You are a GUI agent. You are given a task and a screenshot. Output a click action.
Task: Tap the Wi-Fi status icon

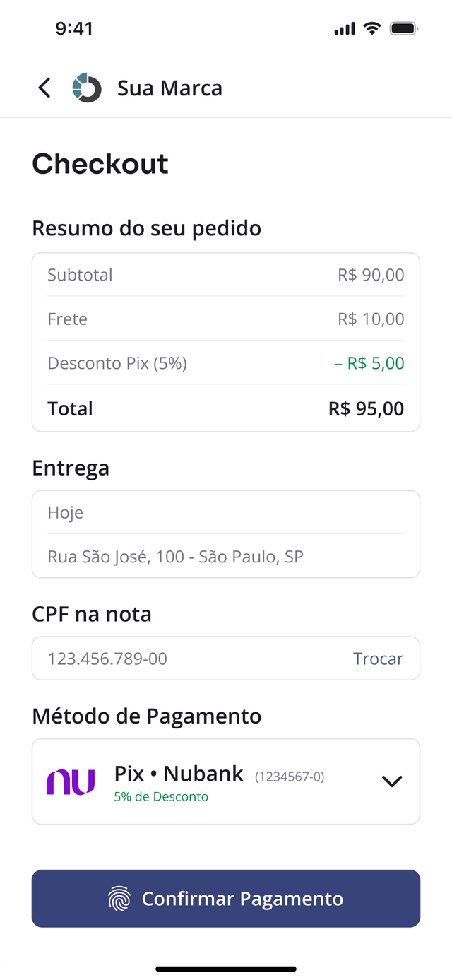click(371, 29)
